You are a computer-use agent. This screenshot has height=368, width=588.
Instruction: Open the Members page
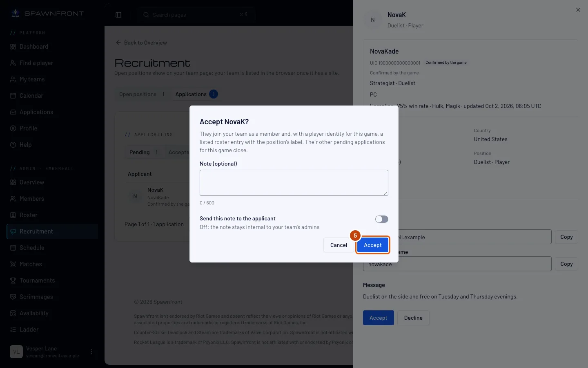(x=52, y=199)
